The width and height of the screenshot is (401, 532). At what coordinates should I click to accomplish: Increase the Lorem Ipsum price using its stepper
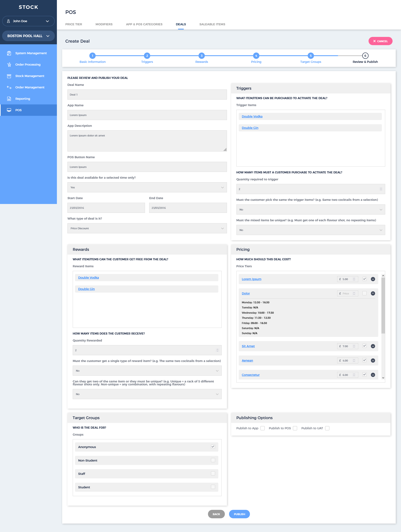[354, 278]
